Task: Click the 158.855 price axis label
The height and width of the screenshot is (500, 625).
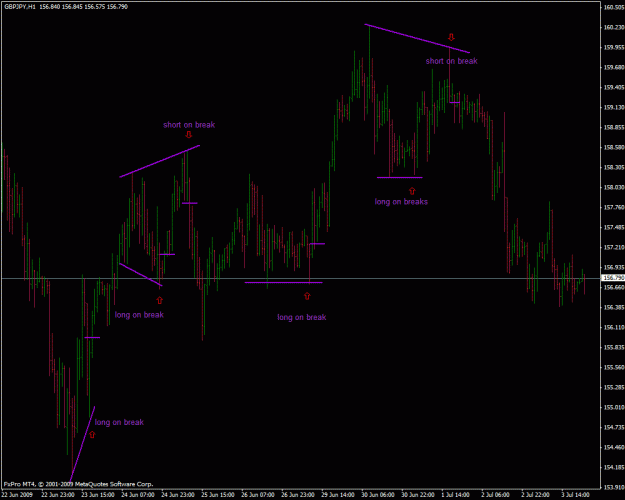Action: tap(614, 127)
